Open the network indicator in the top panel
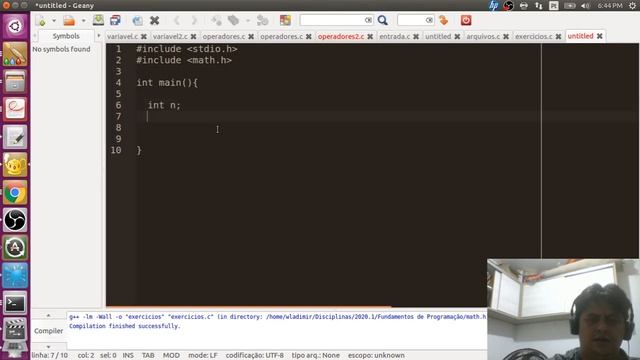The width and height of the screenshot is (640, 360). tap(539, 5)
